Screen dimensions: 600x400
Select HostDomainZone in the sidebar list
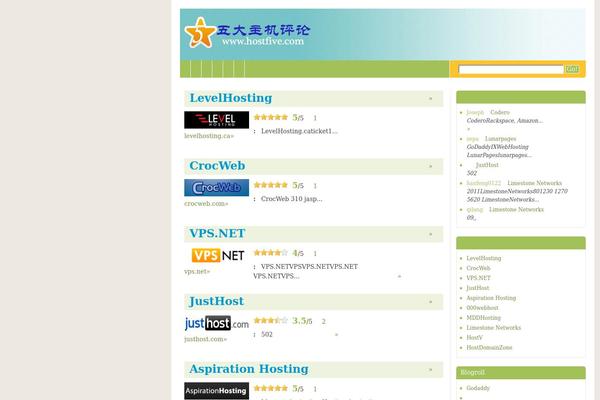tap(489, 348)
